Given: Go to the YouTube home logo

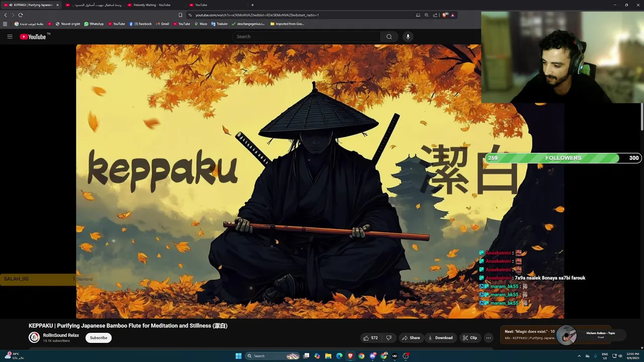Looking at the screenshot, I should click(33, 37).
